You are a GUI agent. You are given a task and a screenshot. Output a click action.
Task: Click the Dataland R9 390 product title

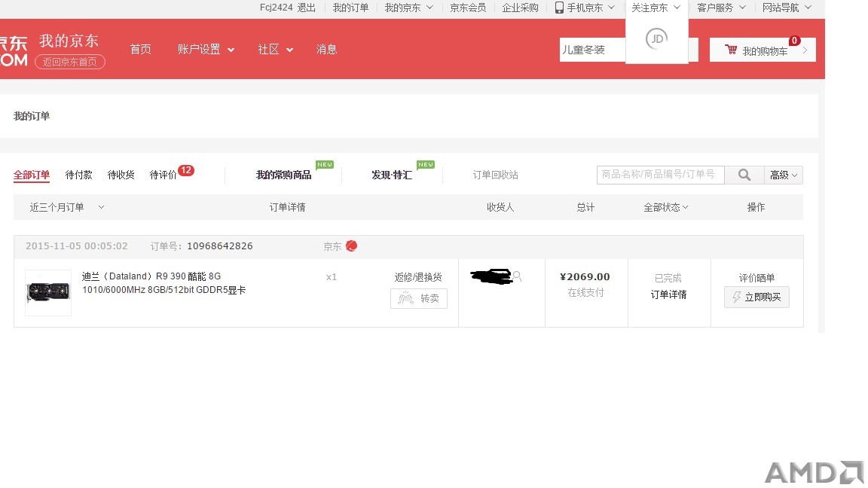[x=164, y=282]
